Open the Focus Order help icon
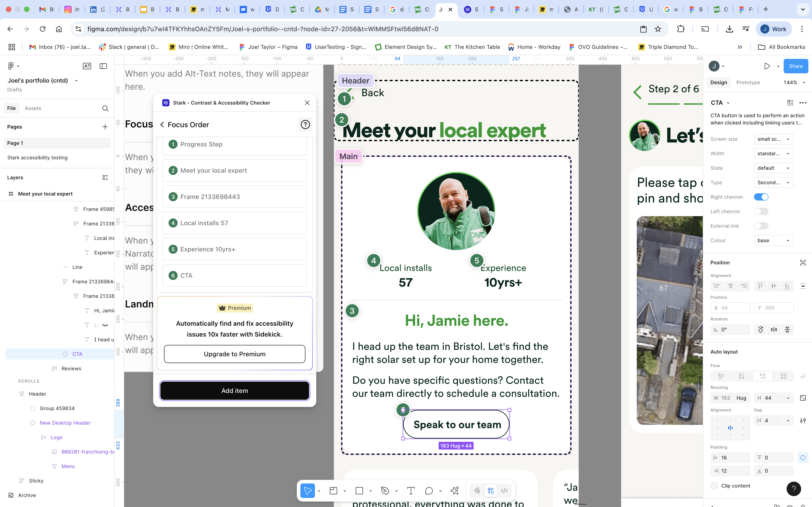This screenshot has height=507, width=812. (x=305, y=125)
